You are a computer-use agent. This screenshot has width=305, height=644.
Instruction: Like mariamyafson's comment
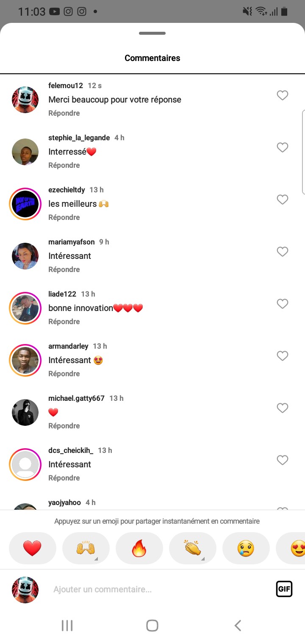(282, 252)
